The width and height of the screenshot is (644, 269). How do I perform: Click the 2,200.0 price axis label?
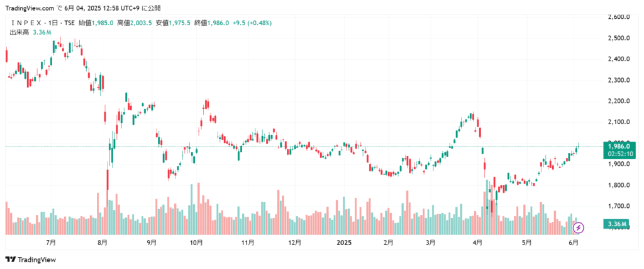(619, 101)
